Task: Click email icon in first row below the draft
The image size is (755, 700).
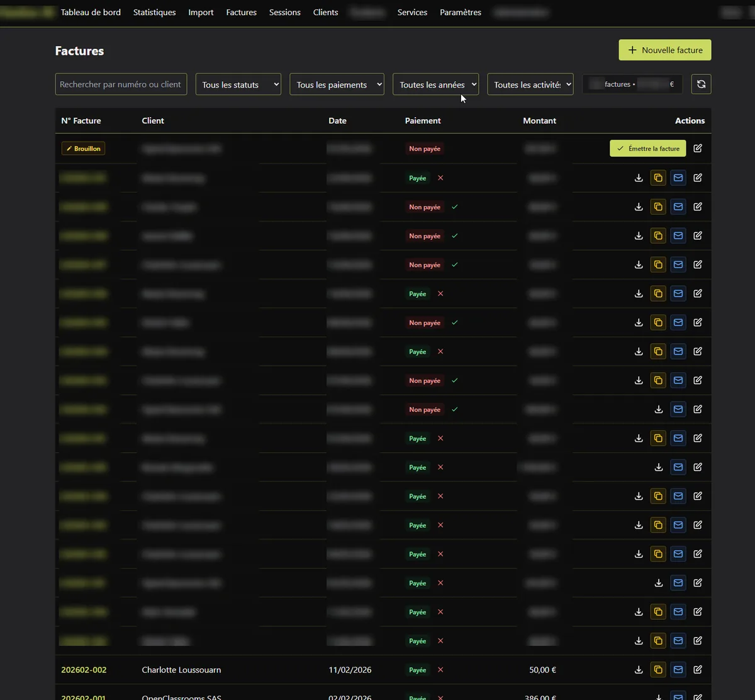Action: [x=678, y=178]
